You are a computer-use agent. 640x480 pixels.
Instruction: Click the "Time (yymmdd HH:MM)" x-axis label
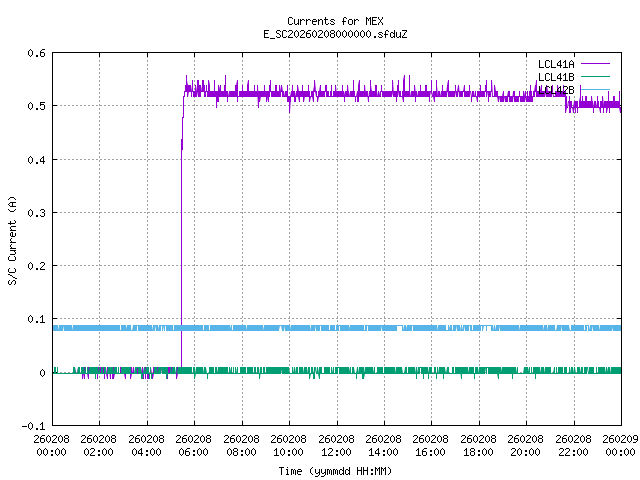[x=335, y=469]
